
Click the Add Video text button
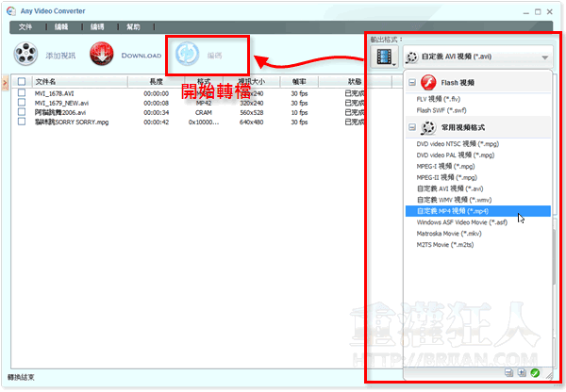(x=60, y=56)
